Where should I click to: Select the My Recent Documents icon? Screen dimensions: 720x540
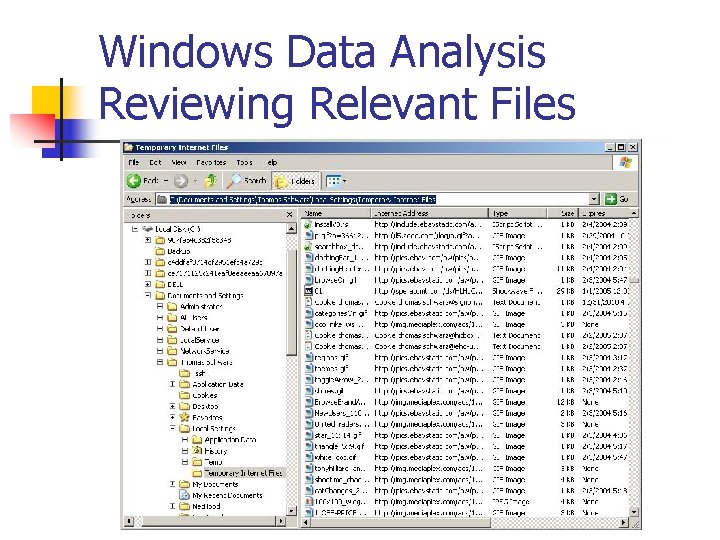click(185, 495)
